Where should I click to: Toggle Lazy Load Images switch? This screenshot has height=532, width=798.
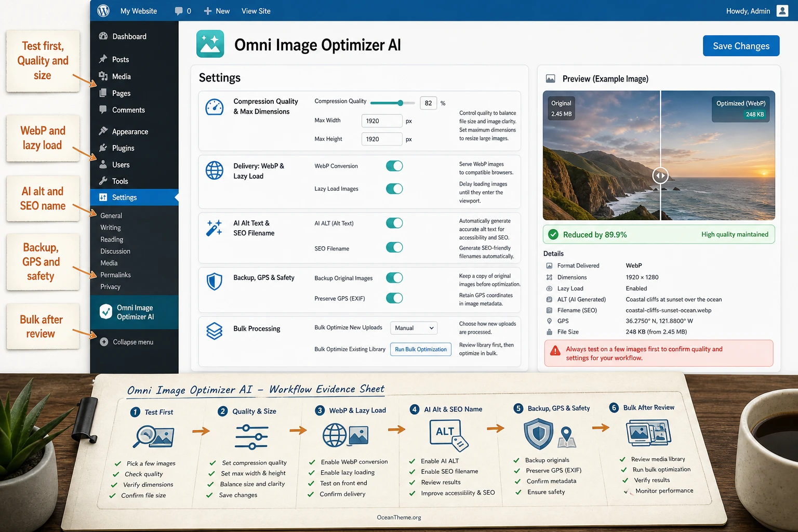[x=394, y=189]
